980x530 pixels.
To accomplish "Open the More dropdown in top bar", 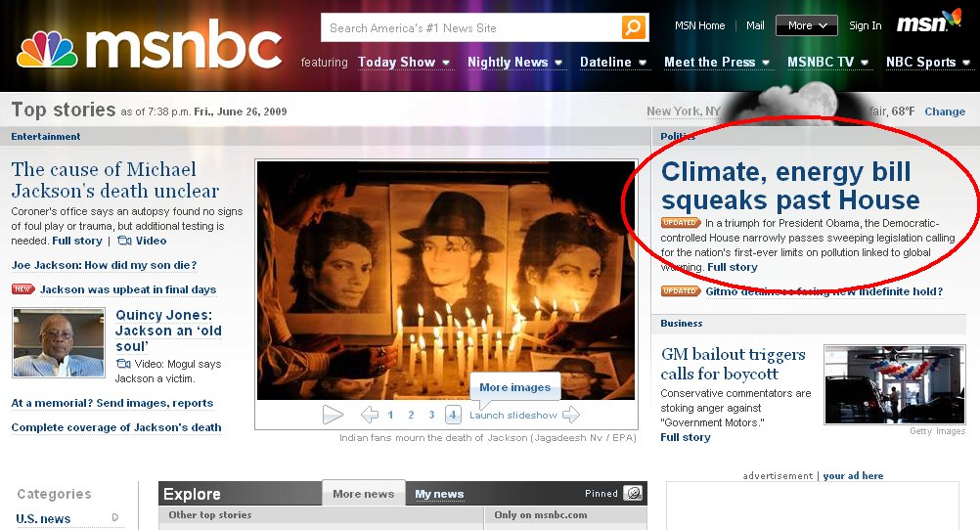I will (806, 25).
